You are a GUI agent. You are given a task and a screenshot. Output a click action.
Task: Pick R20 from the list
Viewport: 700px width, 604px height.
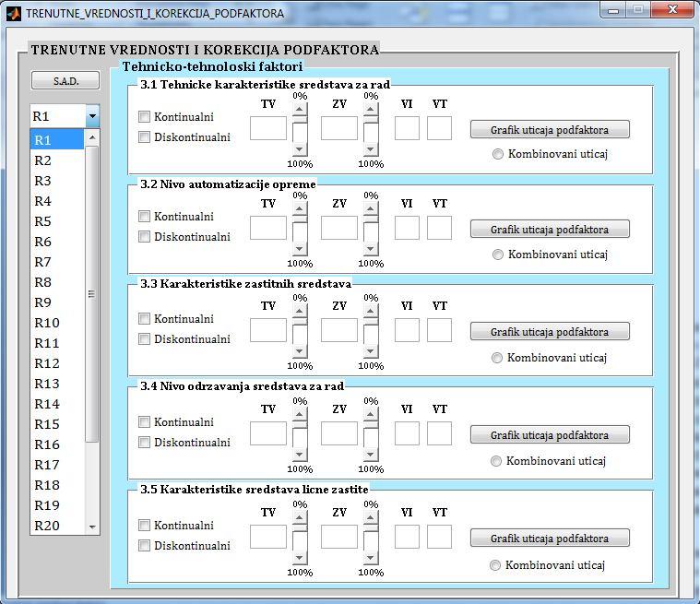(x=56, y=526)
